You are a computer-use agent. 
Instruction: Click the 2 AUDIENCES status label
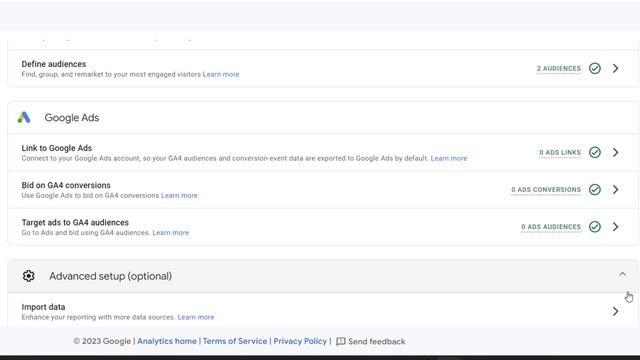pos(558,69)
